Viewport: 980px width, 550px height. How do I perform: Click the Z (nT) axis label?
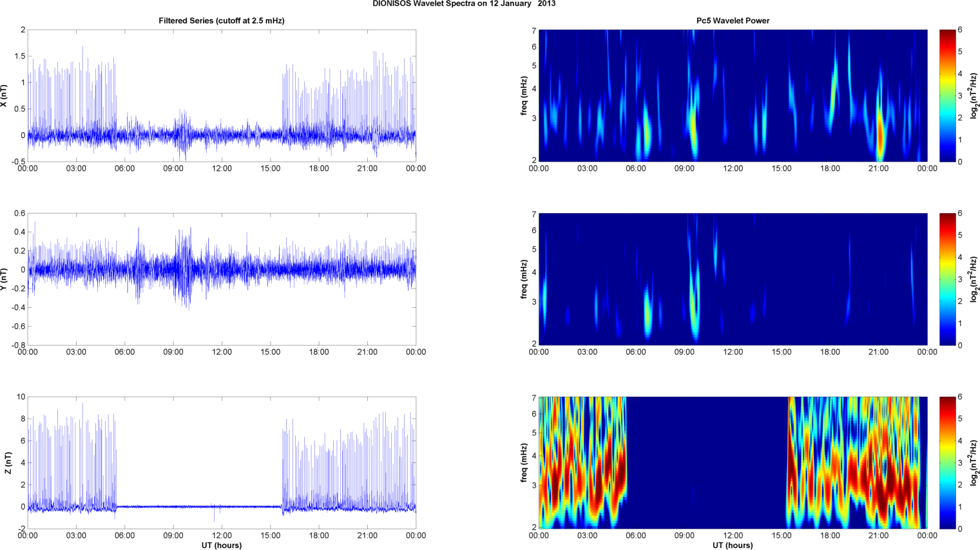(8, 462)
